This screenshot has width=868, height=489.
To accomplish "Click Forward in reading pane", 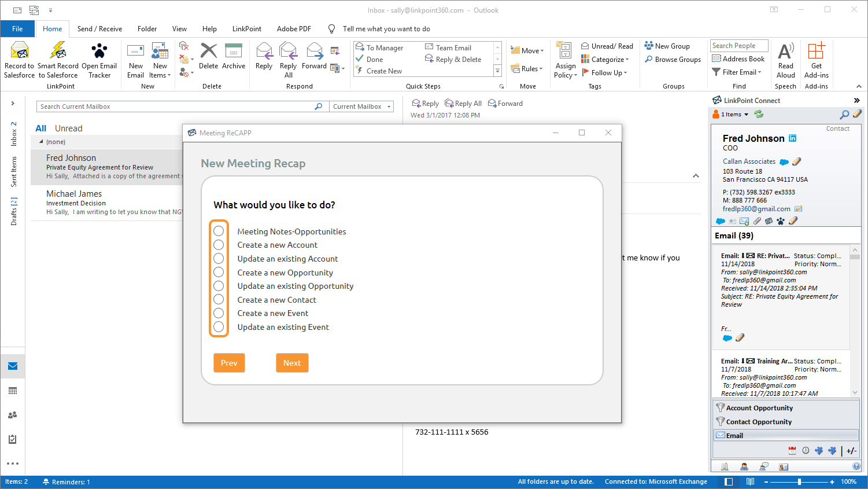I will [x=505, y=104].
